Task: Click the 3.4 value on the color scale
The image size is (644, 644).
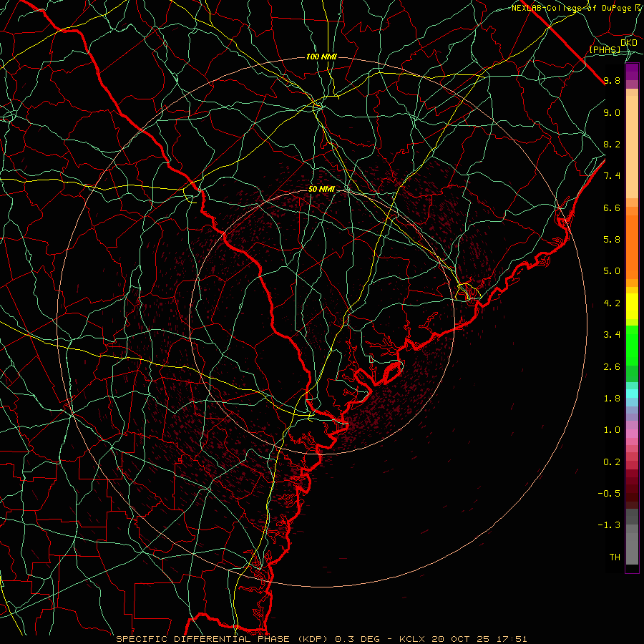Action: coord(612,335)
